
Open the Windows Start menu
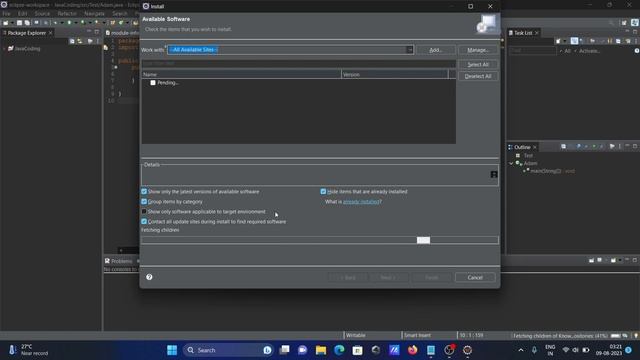point(172,350)
